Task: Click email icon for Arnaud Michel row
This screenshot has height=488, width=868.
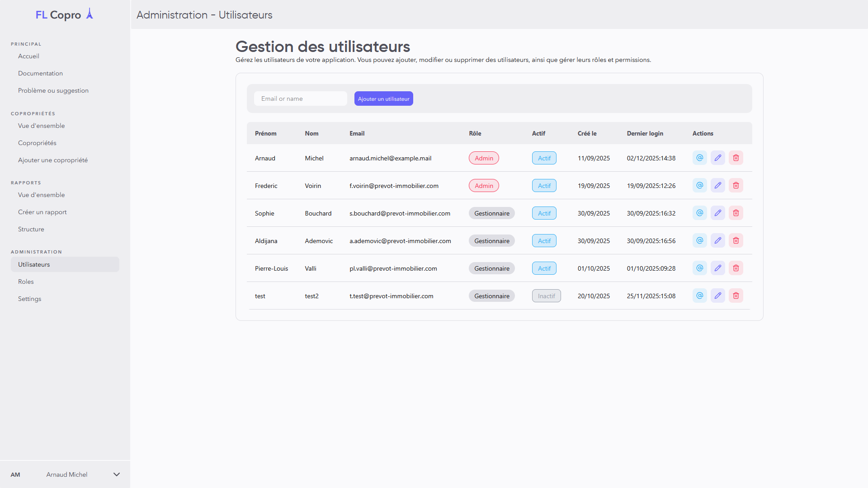Action: [x=699, y=158]
